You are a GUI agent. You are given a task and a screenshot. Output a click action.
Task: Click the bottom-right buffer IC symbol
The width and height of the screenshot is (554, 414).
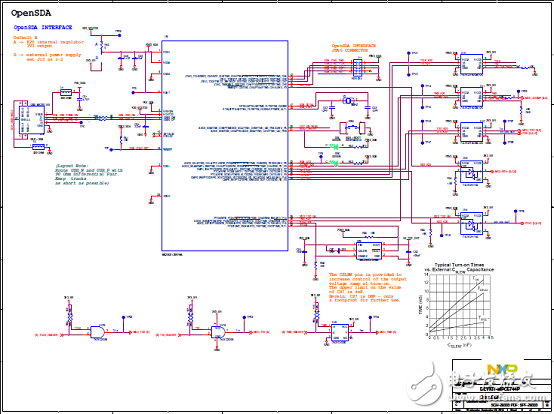(471, 223)
